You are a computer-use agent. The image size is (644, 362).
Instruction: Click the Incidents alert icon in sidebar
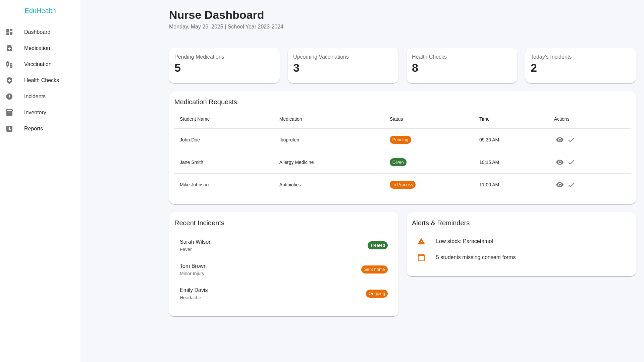pyautogui.click(x=9, y=97)
